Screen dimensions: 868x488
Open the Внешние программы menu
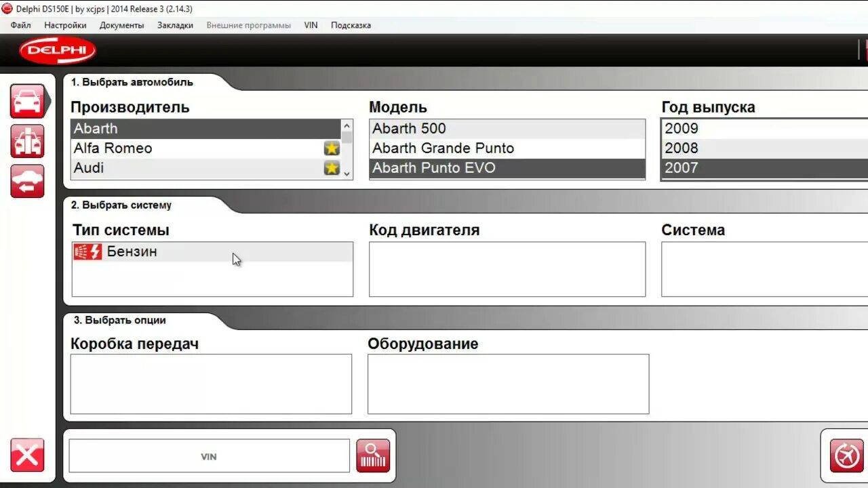[249, 25]
